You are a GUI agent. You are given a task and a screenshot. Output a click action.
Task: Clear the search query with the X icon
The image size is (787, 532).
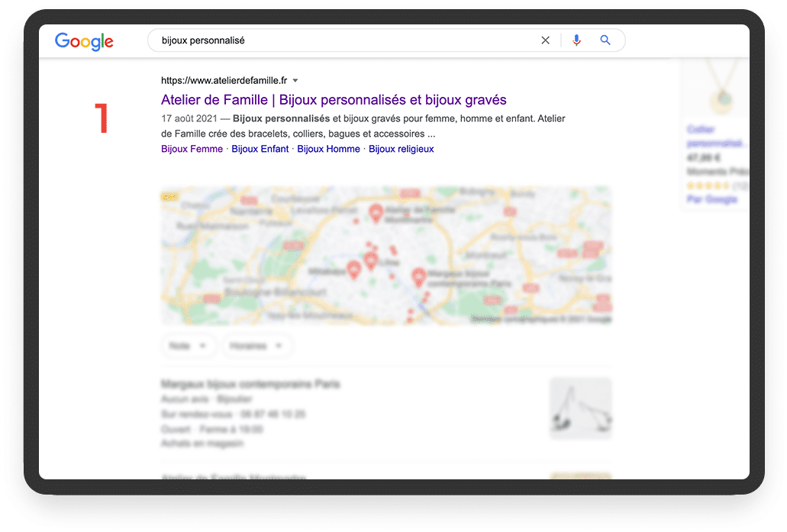(x=545, y=40)
